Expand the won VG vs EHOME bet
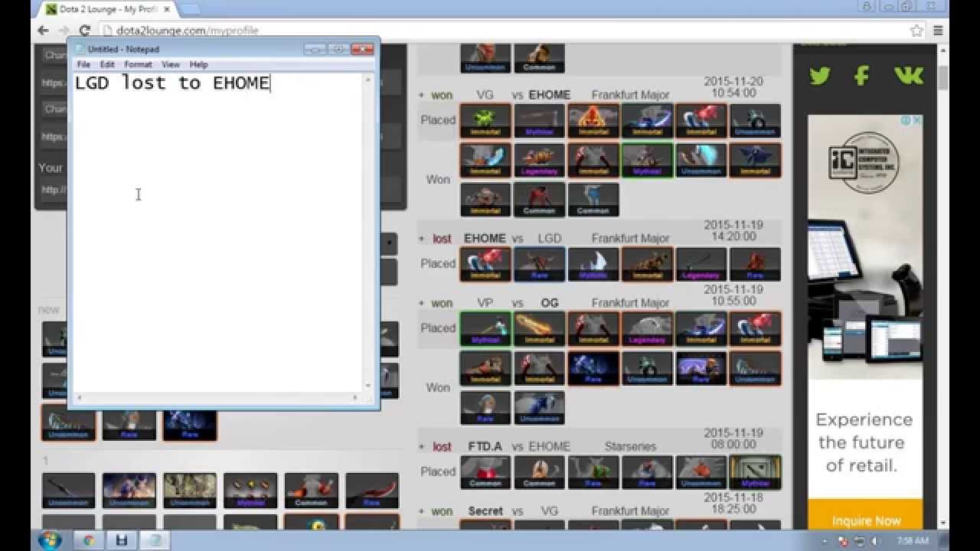The width and height of the screenshot is (980, 551). click(x=421, y=96)
